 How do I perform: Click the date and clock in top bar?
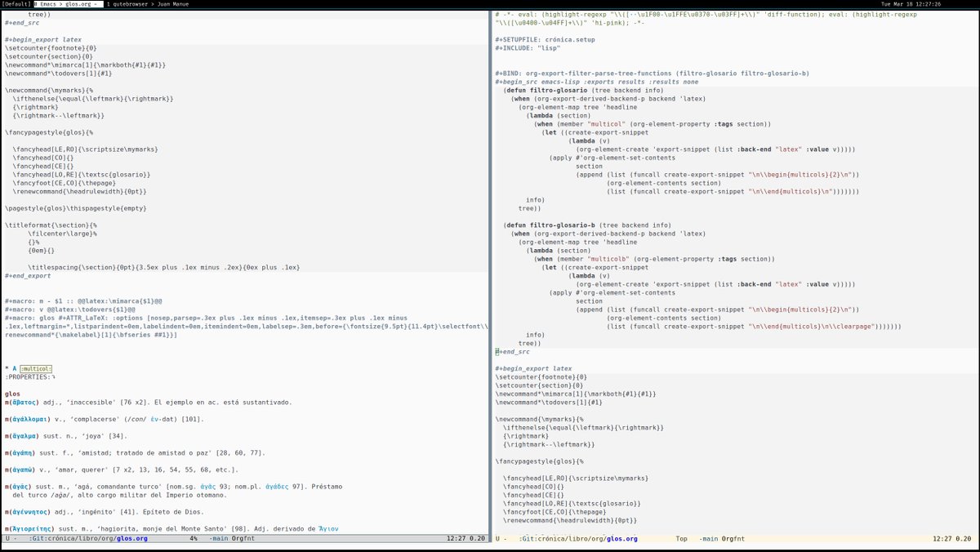pos(911,4)
